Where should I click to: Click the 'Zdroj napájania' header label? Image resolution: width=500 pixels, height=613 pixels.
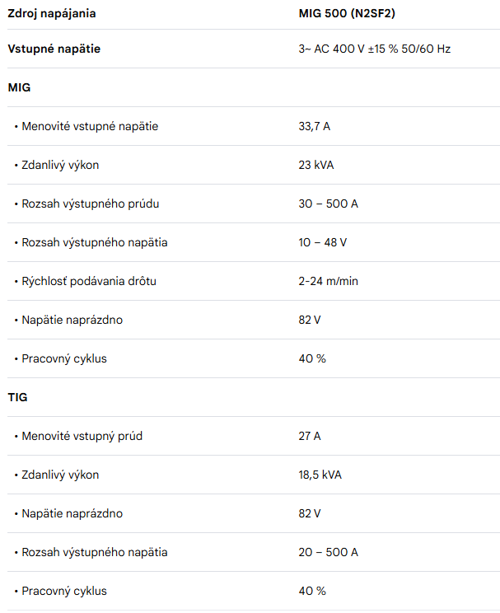pyautogui.click(x=52, y=13)
